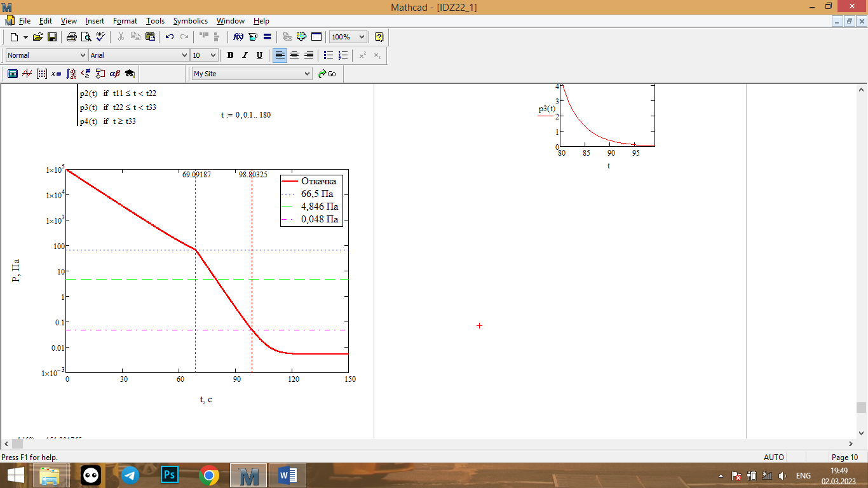Calculate worksheet with equals icon
The height and width of the screenshot is (488, 868).
click(x=268, y=37)
